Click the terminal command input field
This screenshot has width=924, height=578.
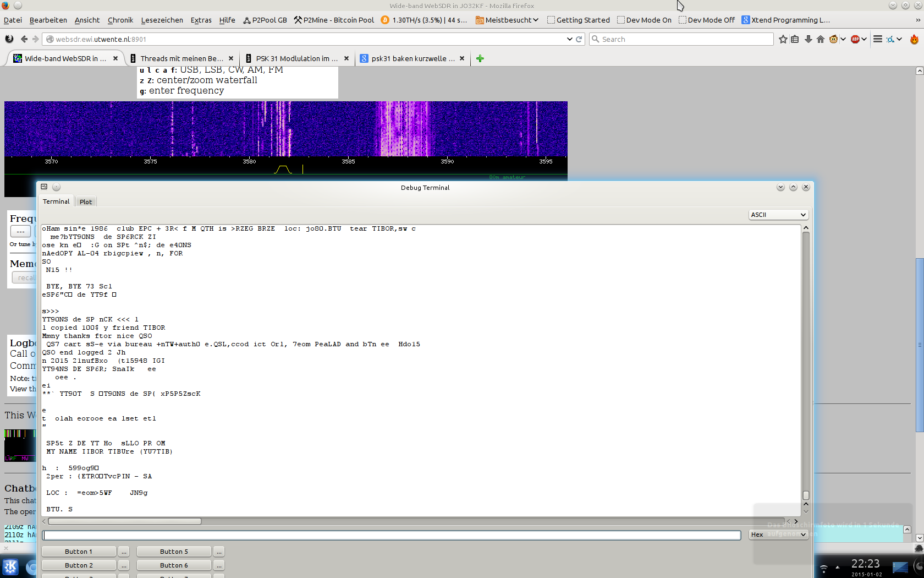(392, 535)
